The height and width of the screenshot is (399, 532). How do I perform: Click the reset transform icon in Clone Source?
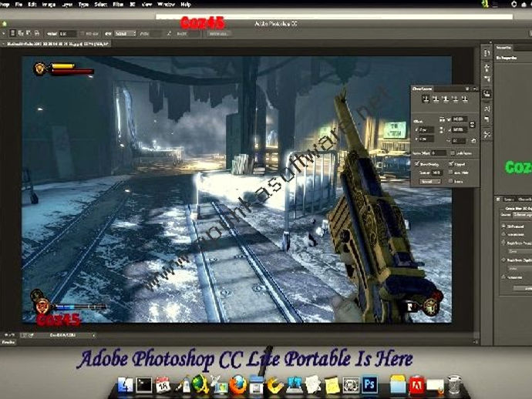473,141
